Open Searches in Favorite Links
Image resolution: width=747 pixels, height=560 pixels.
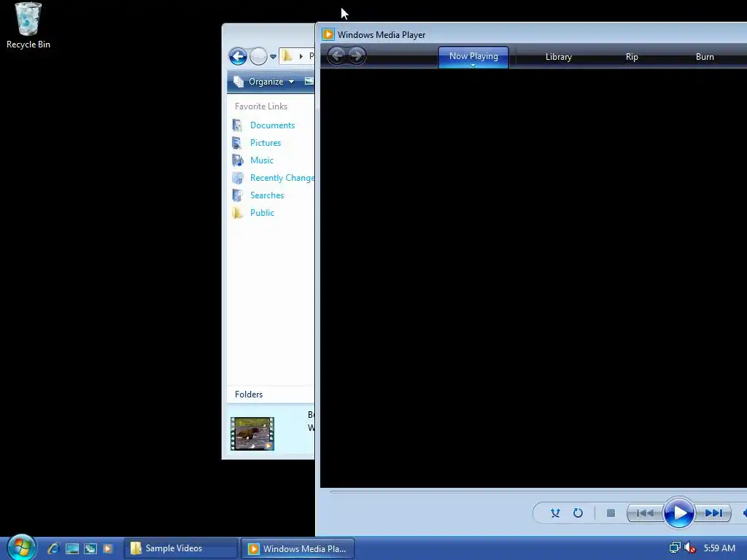click(267, 195)
